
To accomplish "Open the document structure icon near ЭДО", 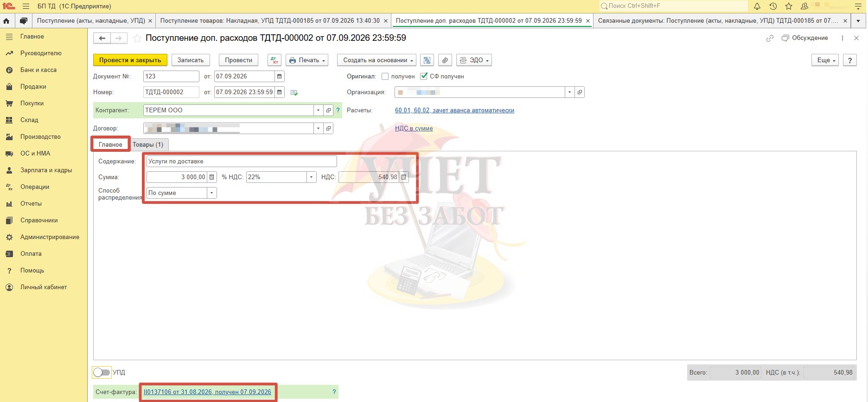I will point(427,60).
